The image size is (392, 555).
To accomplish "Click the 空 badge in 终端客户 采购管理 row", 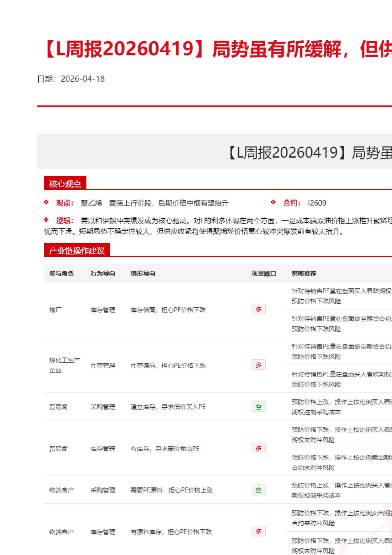I will (x=258, y=490).
